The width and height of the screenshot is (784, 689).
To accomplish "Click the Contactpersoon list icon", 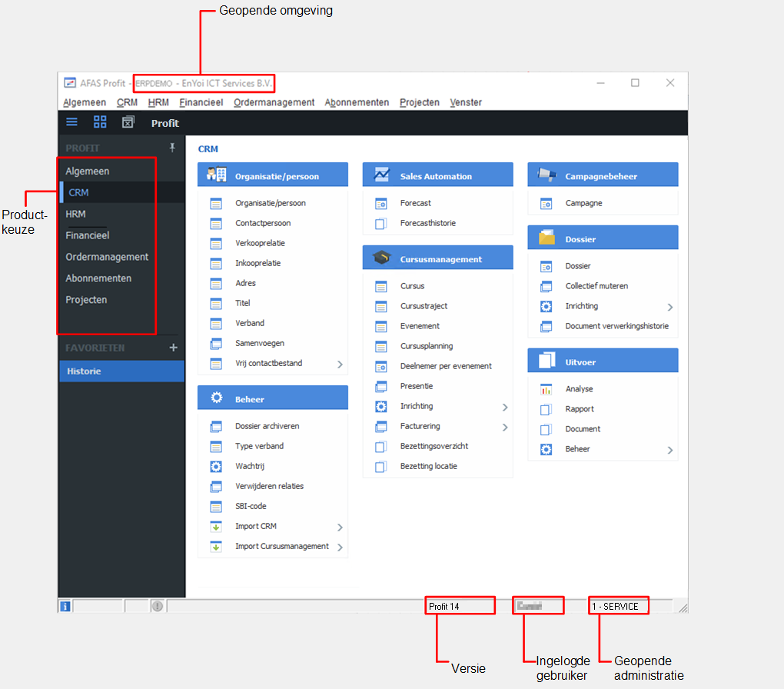I will coord(216,224).
